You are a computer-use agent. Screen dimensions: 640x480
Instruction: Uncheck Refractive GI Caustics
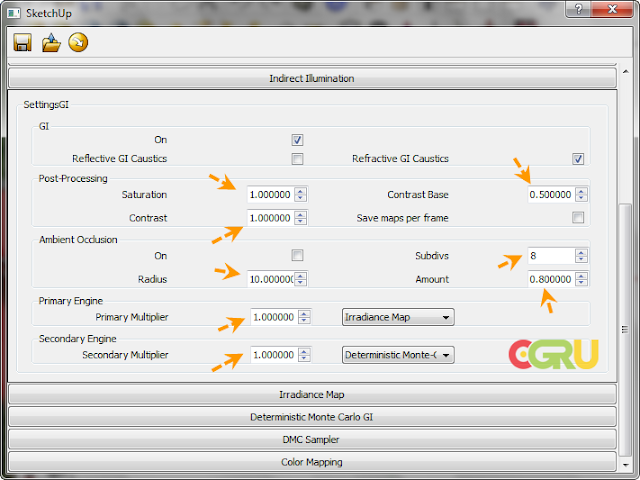tap(578, 159)
